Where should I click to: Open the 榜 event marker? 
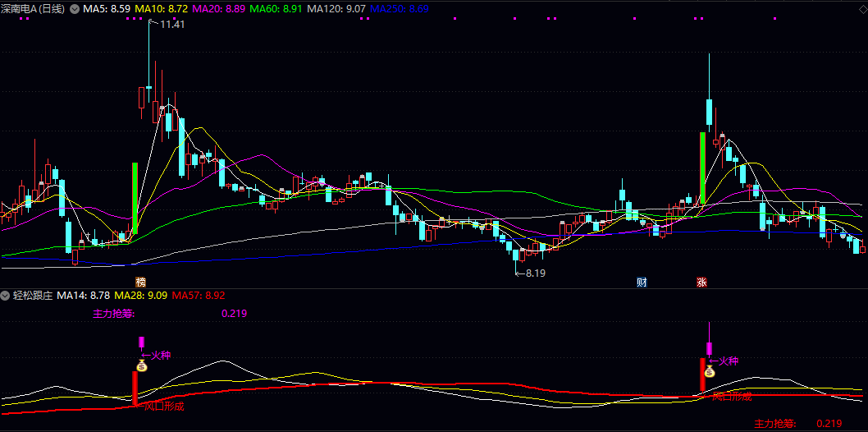tap(141, 282)
